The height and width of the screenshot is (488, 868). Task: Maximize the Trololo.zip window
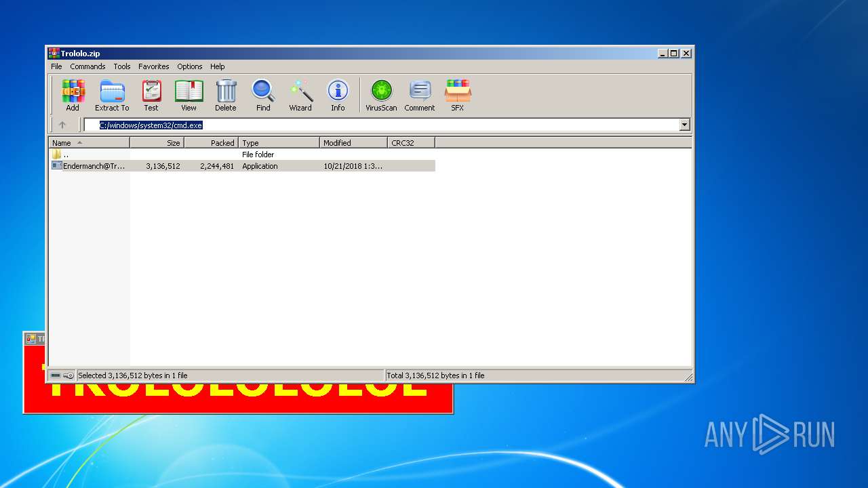pos(673,54)
